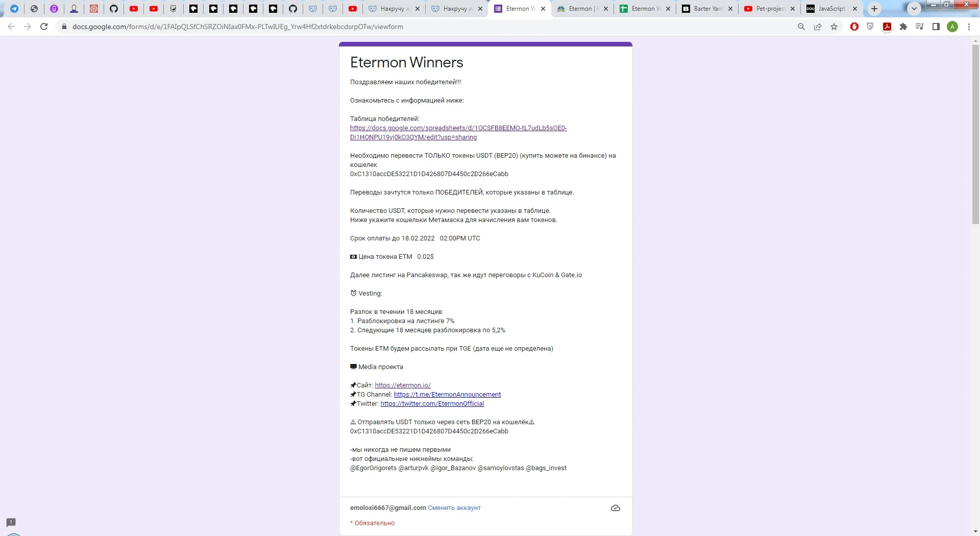
Task: Click the Vesting heading text
Action: click(x=366, y=294)
